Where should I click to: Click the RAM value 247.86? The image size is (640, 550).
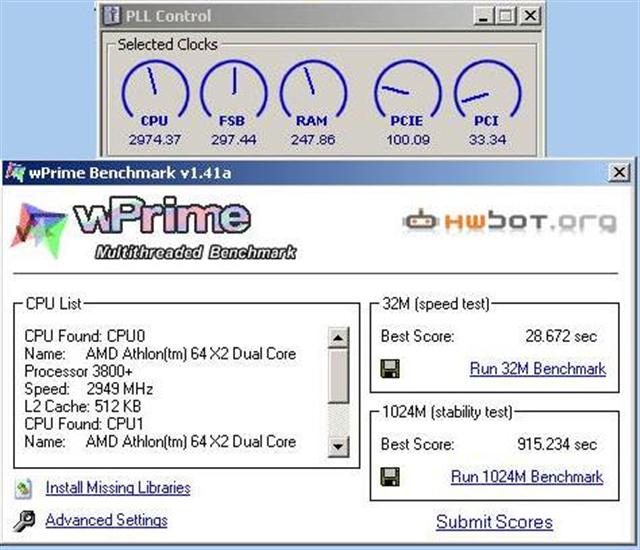pos(313,140)
